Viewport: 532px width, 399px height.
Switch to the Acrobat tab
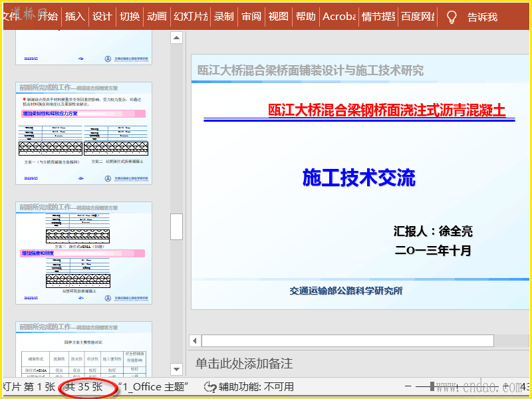339,16
